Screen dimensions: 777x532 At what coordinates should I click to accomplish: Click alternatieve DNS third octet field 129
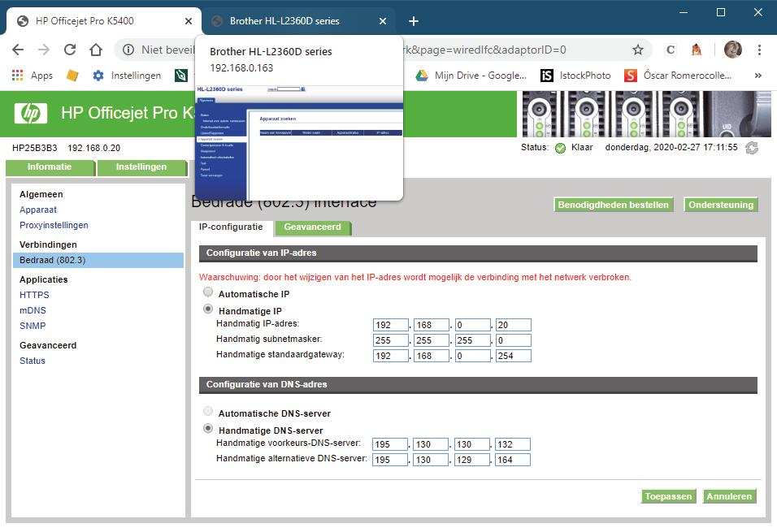471,460
